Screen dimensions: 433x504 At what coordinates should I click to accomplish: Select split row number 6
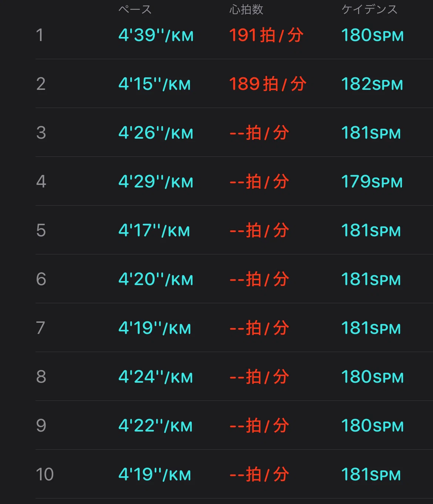point(41,279)
